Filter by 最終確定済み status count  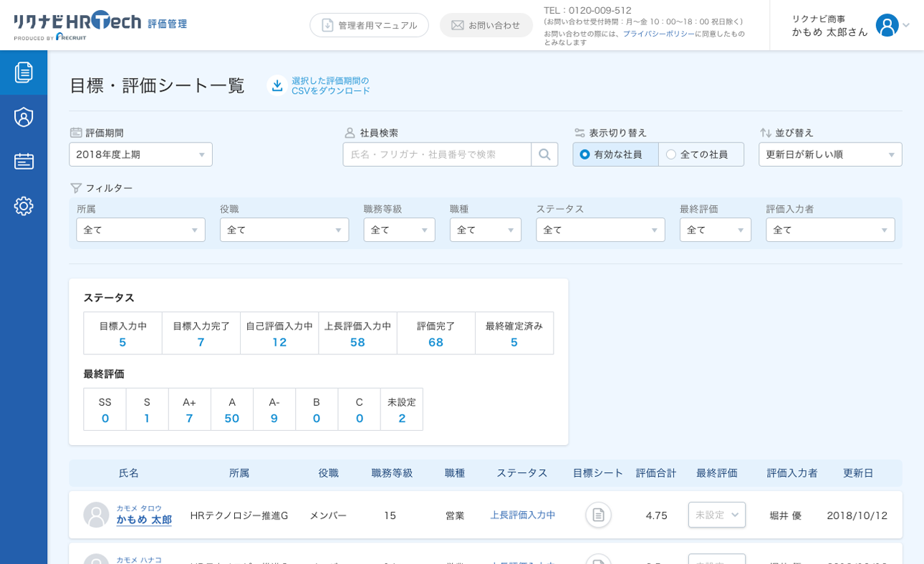tap(514, 334)
